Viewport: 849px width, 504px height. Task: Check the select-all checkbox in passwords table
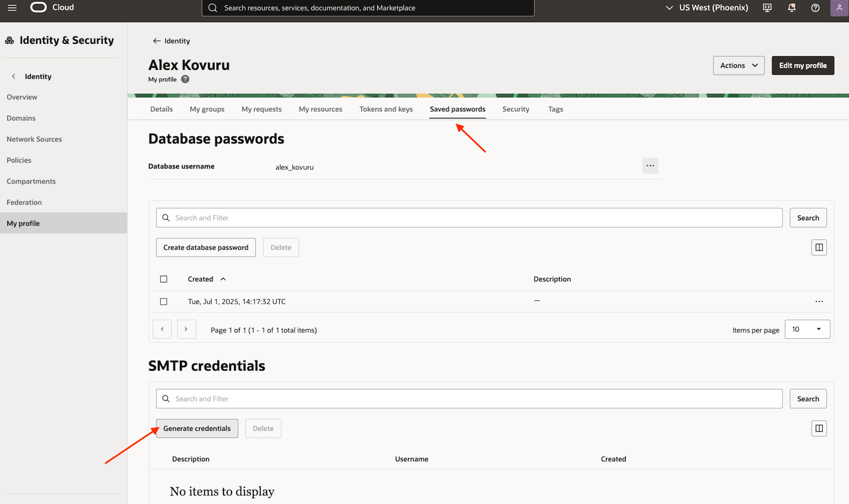163,278
